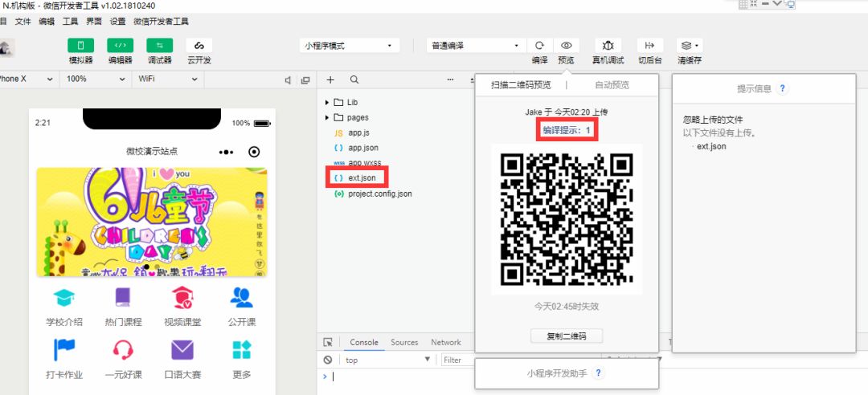Open the 微信开发者工具 menu
The height and width of the screenshot is (395, 868).
(161, 22)
